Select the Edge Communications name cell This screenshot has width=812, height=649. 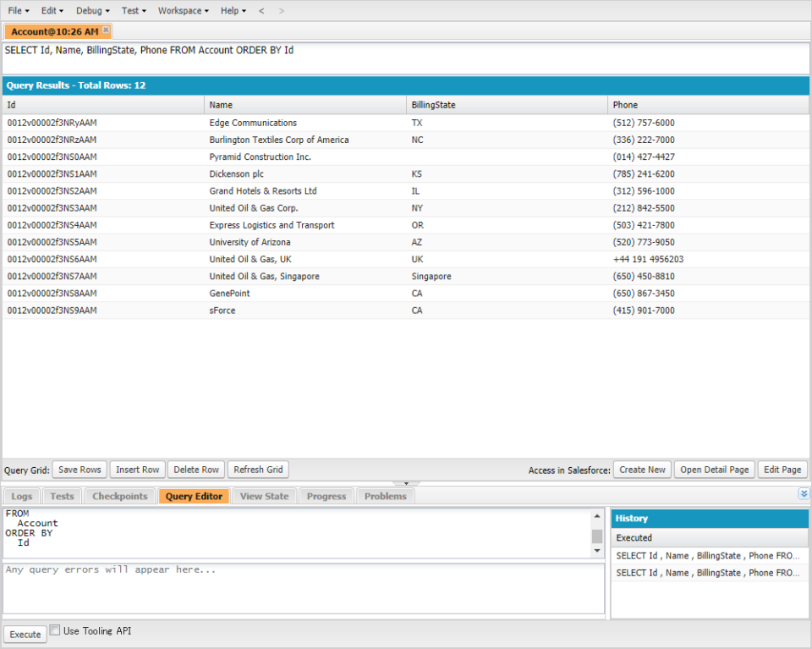coord(305,123)
